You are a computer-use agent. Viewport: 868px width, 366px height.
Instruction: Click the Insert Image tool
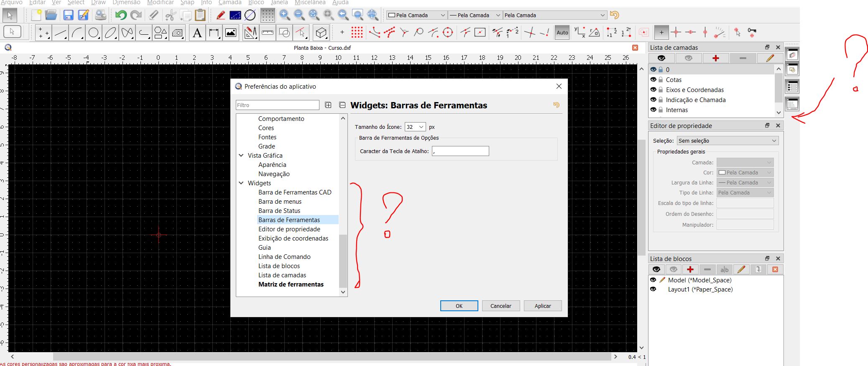pyautogui.click(x=231, y=33)
